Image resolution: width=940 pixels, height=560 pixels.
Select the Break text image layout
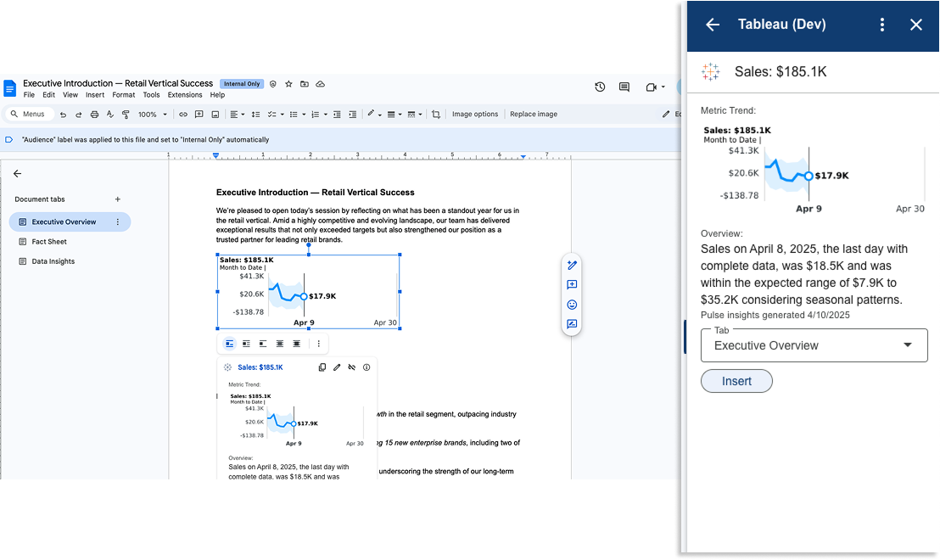263,344
